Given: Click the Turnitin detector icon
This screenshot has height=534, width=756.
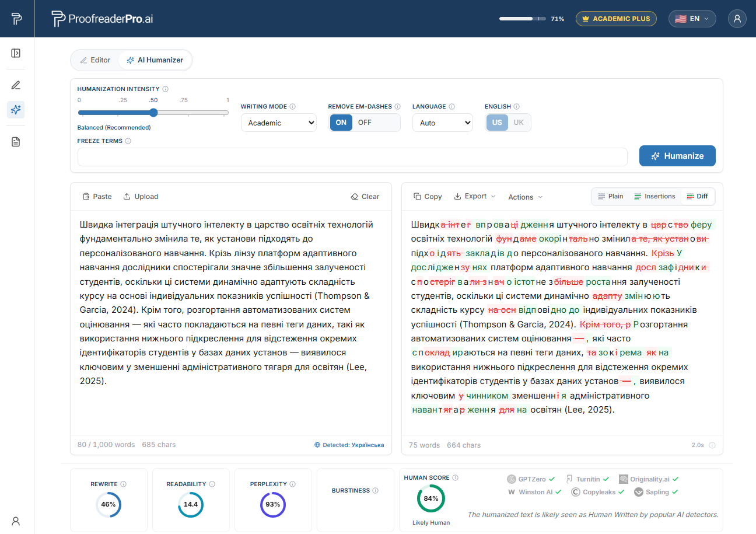Looking at the screenshot, I should click(570, 479).
